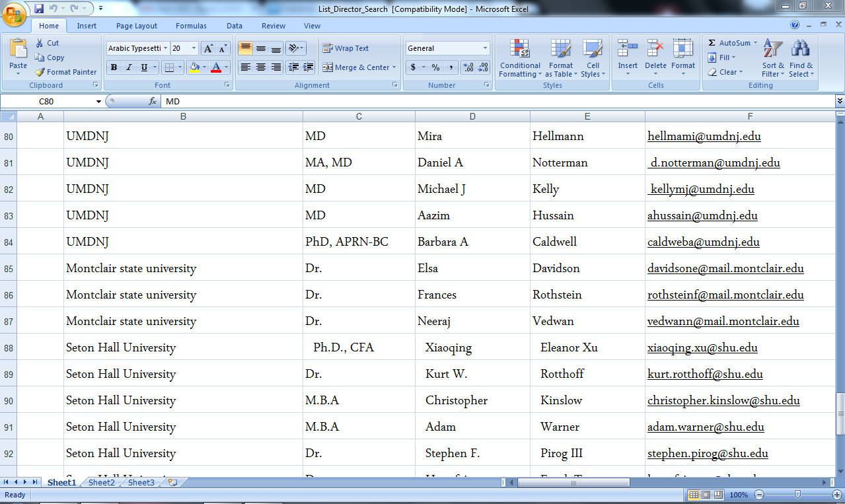Open the Name Box dropdown
845x504 pixels.
point(98,102)
